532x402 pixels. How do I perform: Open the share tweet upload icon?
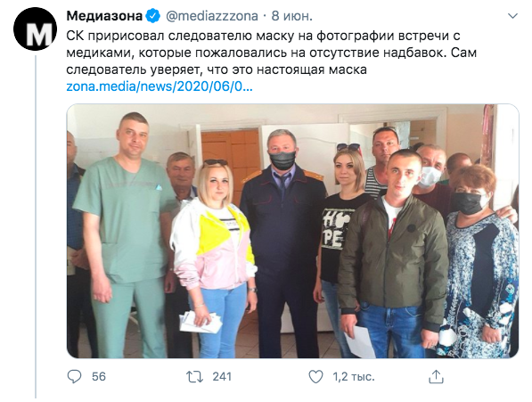436,376
